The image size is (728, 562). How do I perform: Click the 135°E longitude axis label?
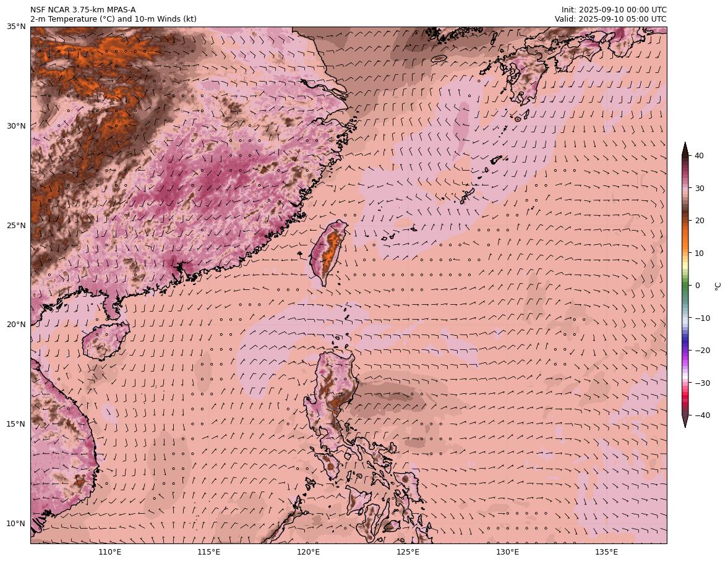click(607, 552)
